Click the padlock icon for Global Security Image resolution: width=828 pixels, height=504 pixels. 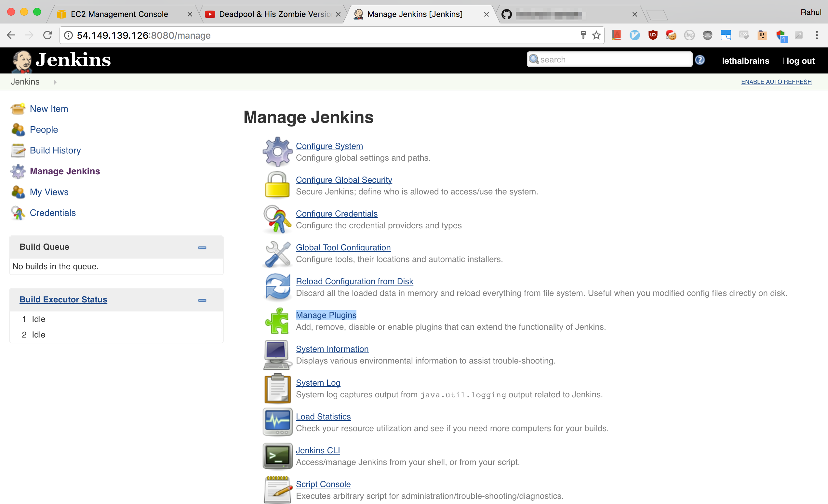click(x=277, y=185)
